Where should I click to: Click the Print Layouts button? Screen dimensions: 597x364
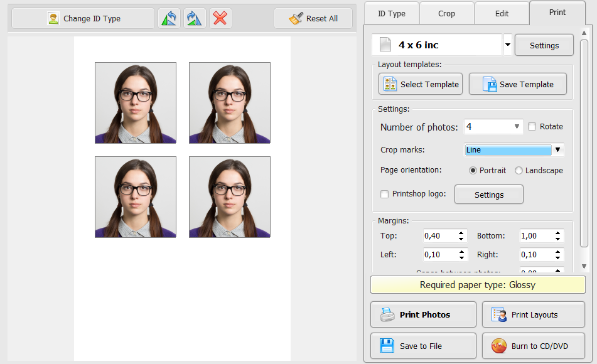[x=534, y=314]
